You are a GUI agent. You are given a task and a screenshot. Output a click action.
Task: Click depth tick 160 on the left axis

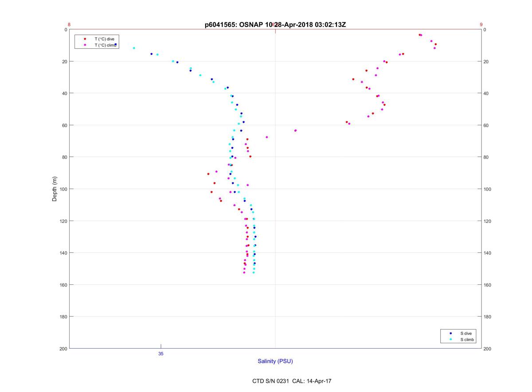pos(63,285)
